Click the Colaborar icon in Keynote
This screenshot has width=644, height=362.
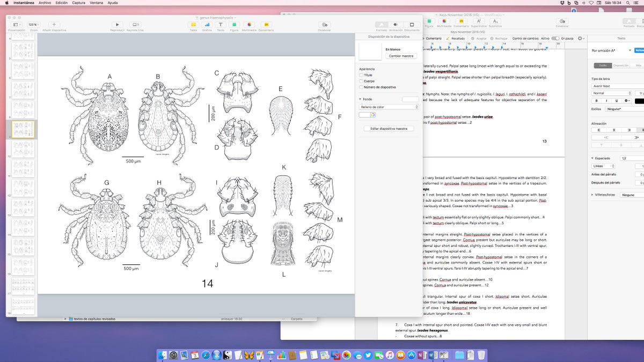coord(324,25)
